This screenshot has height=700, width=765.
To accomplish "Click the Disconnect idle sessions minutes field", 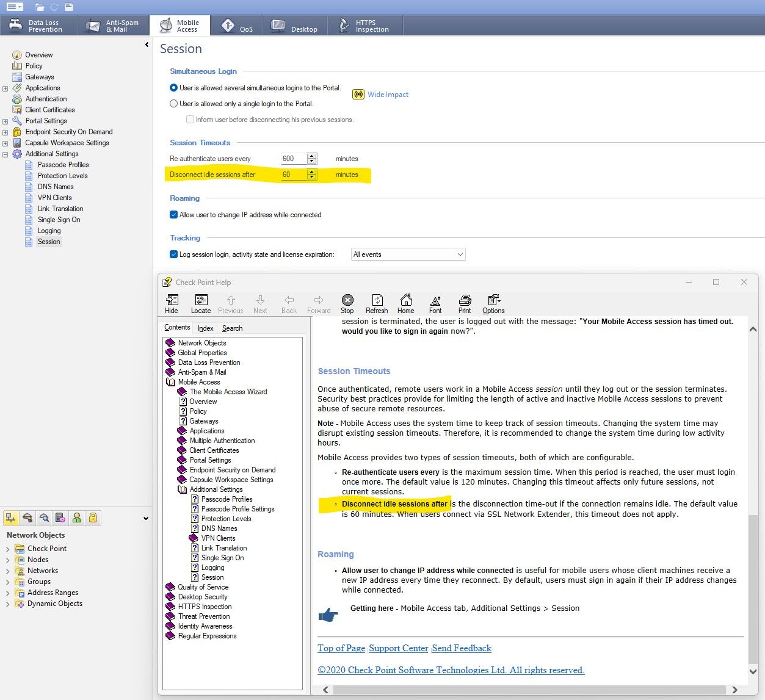I will click(293, 175).
